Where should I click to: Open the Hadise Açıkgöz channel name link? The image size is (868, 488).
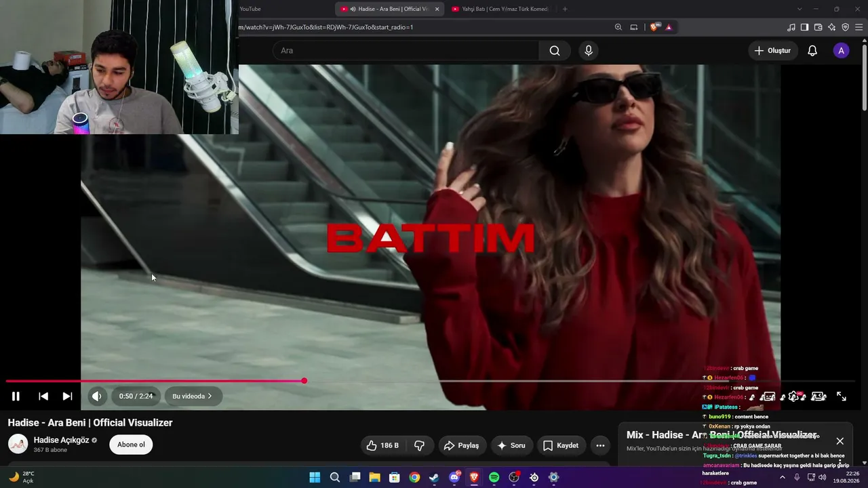point(62,440)
